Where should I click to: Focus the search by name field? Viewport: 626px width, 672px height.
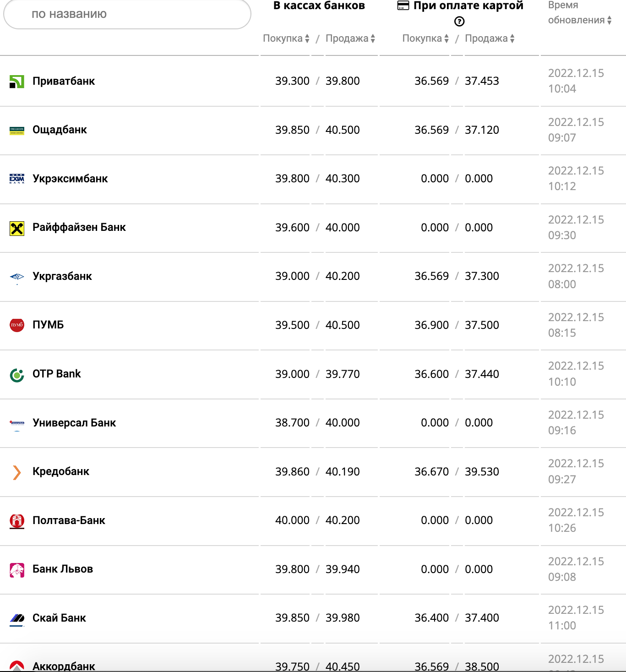click(x=127, y=14)
